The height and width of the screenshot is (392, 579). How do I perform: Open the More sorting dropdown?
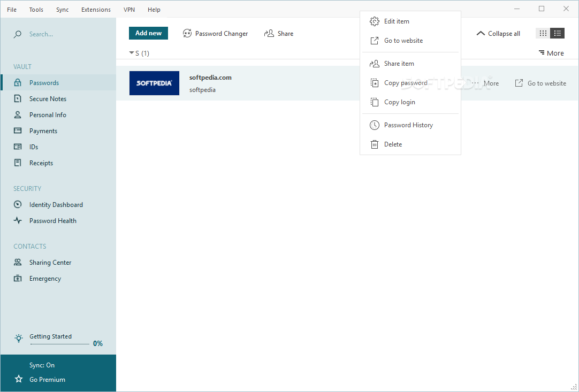551,53
